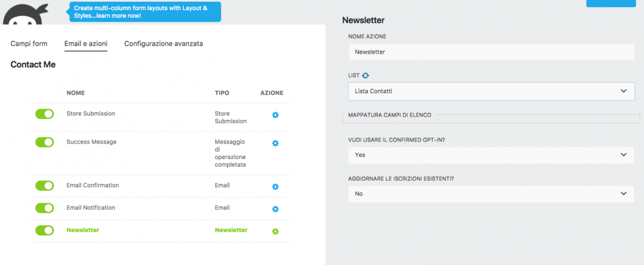Open settings gear for Store Submission action
Screen dimensions: 644x265
coord(275,115)
